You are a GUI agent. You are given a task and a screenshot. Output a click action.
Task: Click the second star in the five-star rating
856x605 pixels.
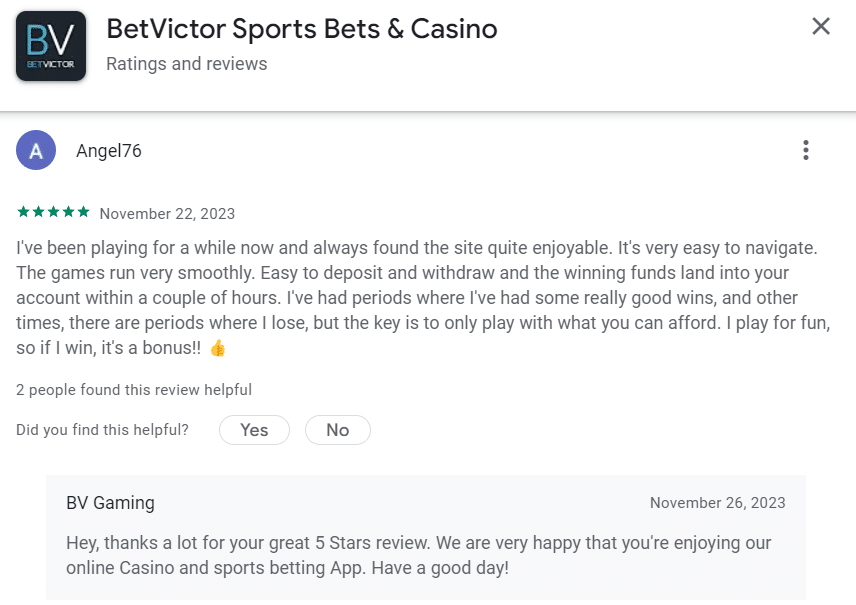[40, 212]
